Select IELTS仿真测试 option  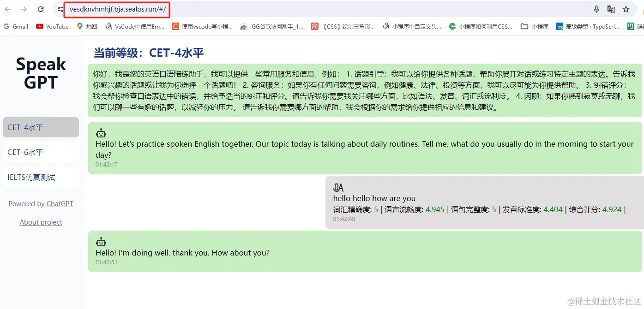tap(41, 177)
